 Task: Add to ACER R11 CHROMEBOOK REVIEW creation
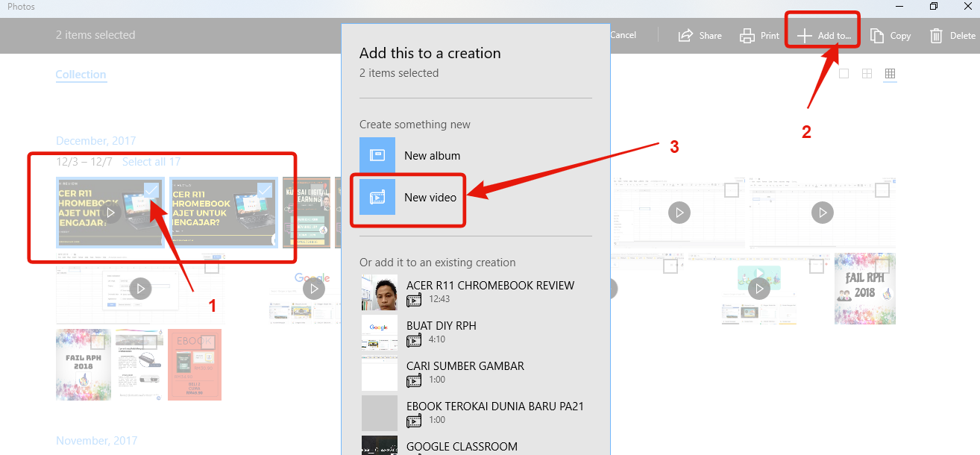(x=476, y=292)
